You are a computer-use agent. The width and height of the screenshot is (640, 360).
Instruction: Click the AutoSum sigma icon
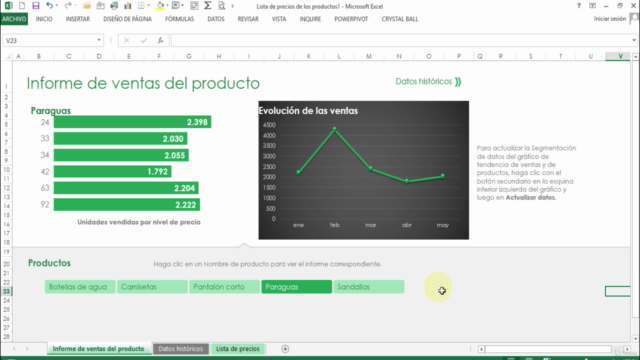(208, 6)
